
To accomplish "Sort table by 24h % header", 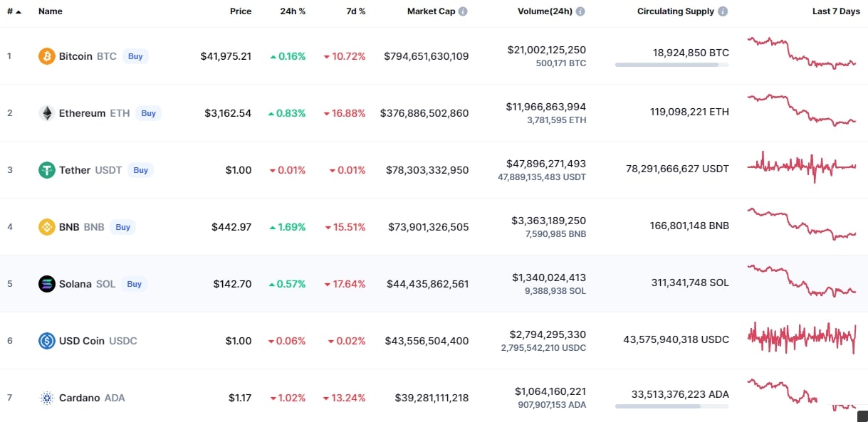I will coord(293,11).
